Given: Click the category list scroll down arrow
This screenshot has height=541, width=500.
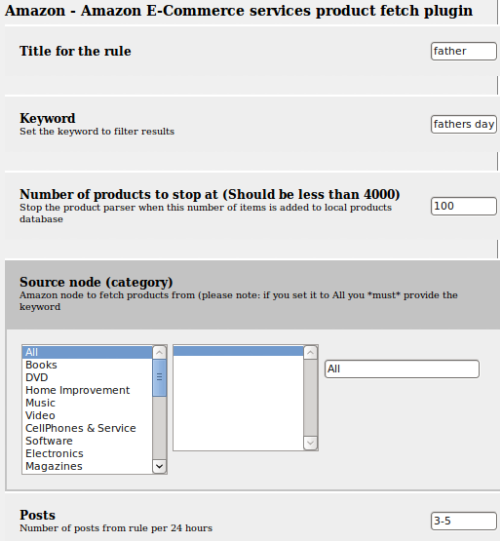Looking at the screenshot, I should tap(159, 466).
